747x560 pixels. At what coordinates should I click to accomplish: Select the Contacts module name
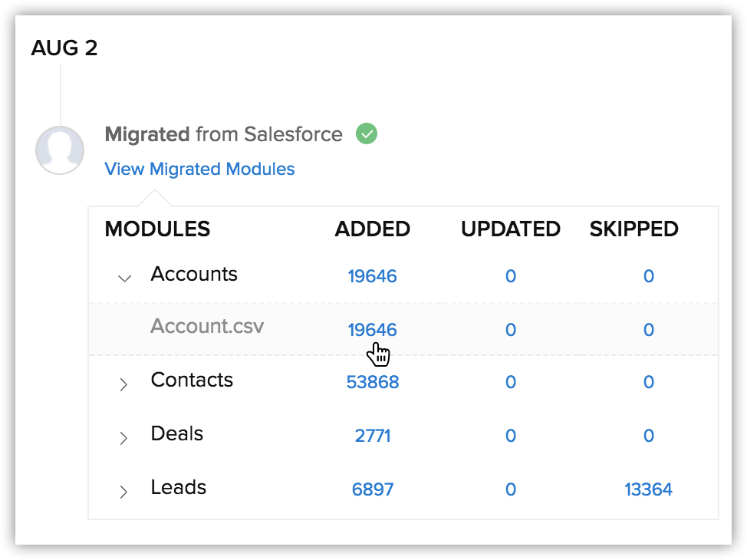coord(192,380)
